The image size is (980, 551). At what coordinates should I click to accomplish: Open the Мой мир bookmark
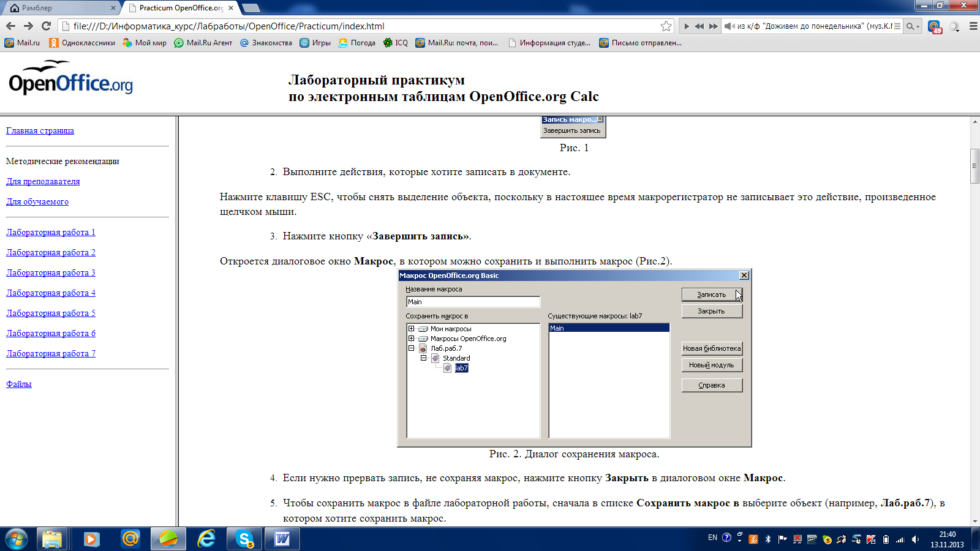click(145, 43)
